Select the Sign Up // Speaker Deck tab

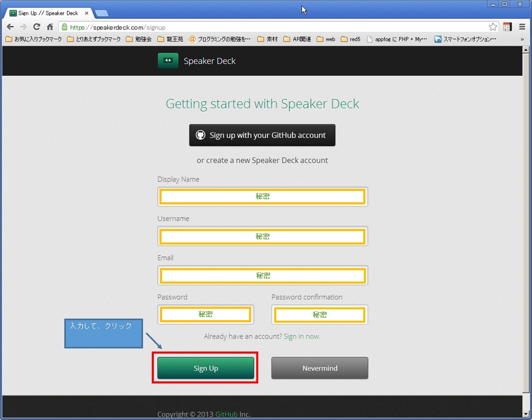[48, 13]
